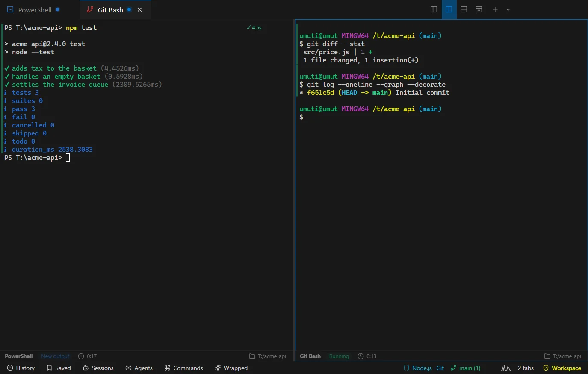
Task: Click the activity graph icon in status bar
Action: [x=506, y=368]
